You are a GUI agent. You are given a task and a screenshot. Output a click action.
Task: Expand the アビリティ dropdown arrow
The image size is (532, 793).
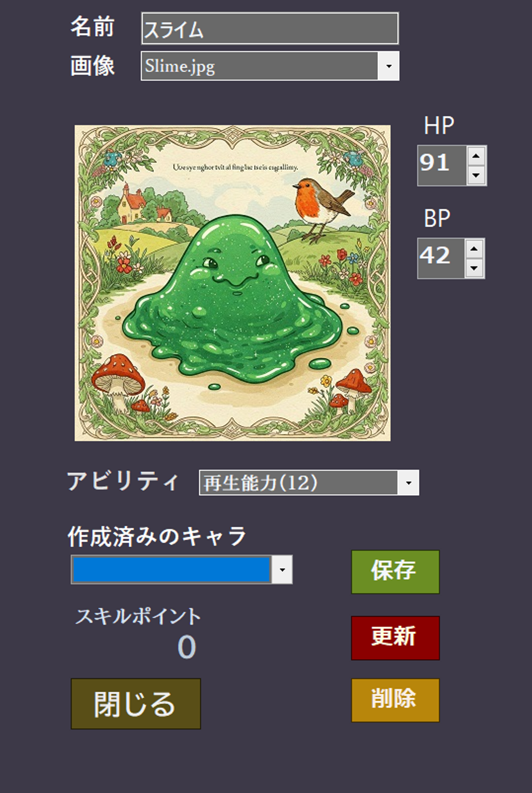coord(408,482)
